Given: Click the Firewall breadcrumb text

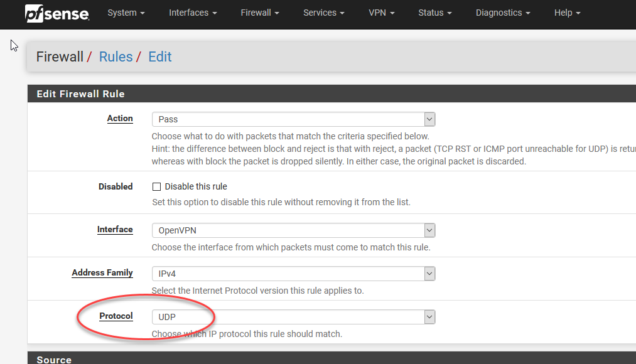Looking at the screenshot, I should click(60, 56).
